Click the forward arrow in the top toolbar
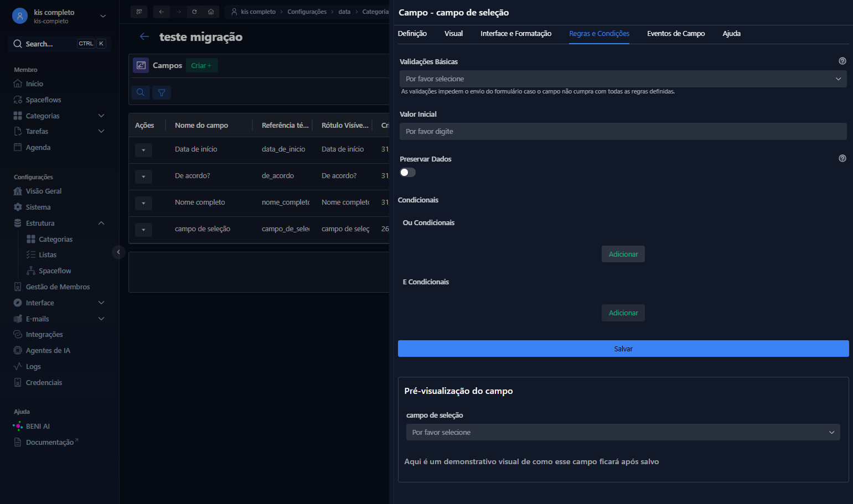 (178, 12)
